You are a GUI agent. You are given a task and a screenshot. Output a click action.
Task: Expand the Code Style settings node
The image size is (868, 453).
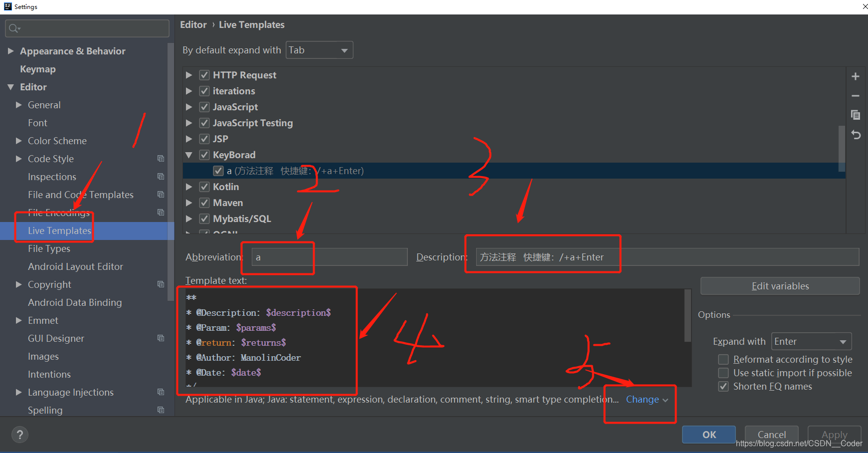coord(18,159)
